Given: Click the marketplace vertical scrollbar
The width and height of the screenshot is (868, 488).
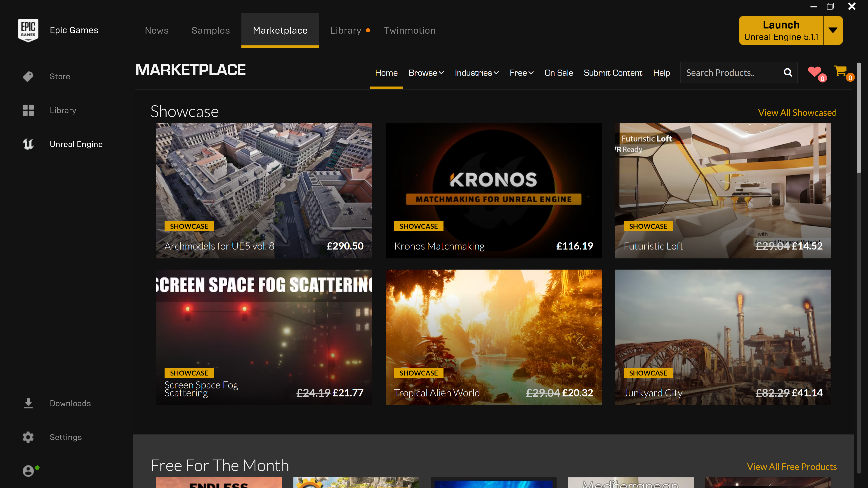Looking at the screenshot, I should pos(859,118).
